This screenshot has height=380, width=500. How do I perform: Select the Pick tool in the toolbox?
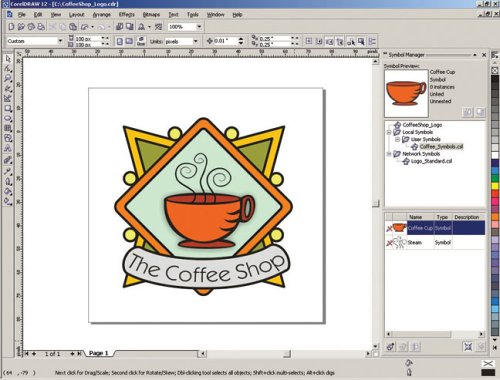pyautogui.click(x=8, y=59)
